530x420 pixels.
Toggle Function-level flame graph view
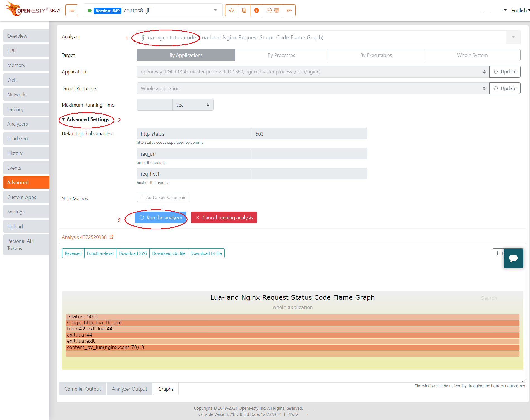(x=100, y=253)
